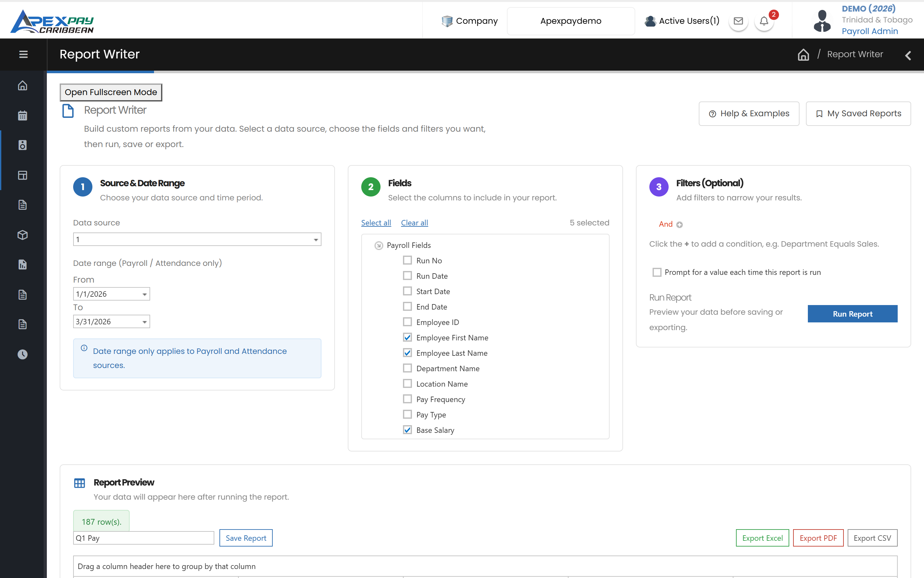Export the report to PDF
The height and width of the screenshot is (578, 924).
(x=818, y=538)
